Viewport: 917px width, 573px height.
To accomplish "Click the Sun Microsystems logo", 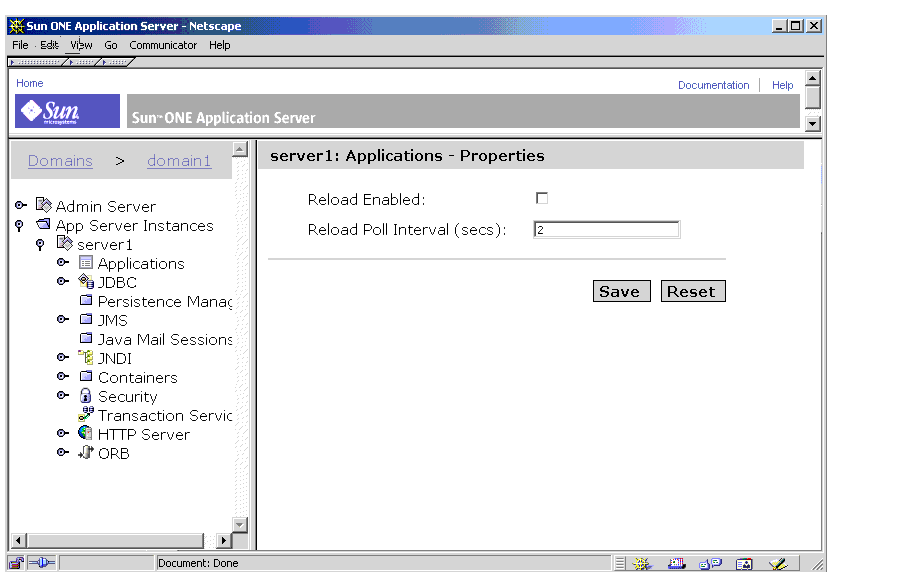I will coord(67,111).
